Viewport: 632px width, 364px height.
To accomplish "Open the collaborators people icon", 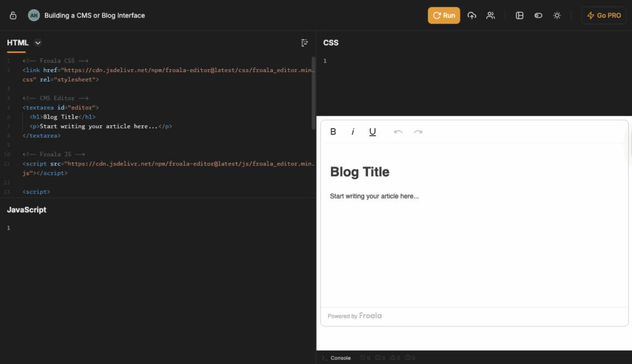I will [x=491, y=15].
